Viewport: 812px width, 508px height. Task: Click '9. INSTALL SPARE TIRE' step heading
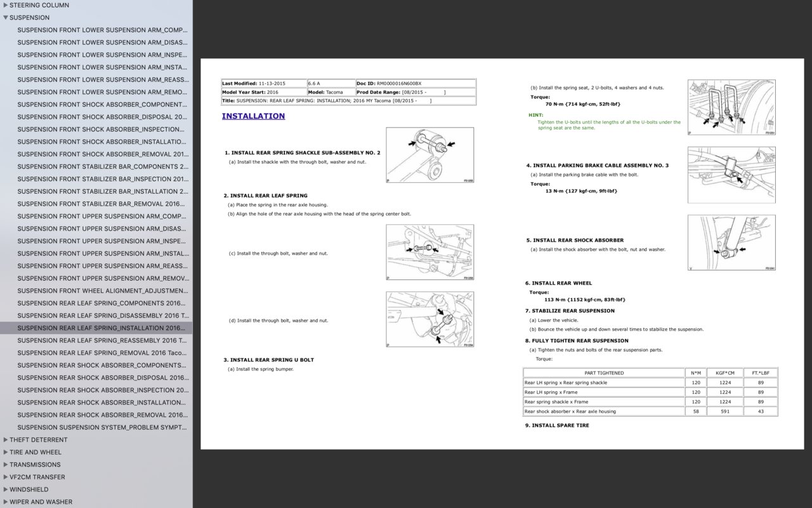557,425
